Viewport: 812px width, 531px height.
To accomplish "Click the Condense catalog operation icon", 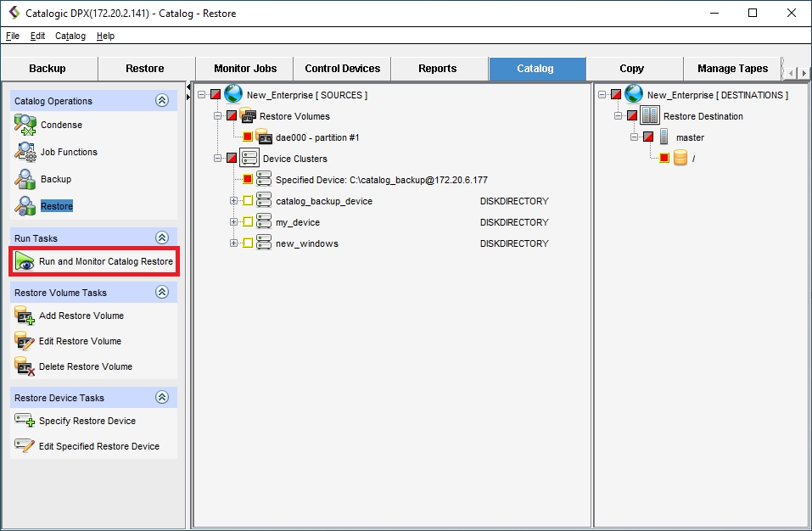I will pyautogui.click(x=25, y=126).
